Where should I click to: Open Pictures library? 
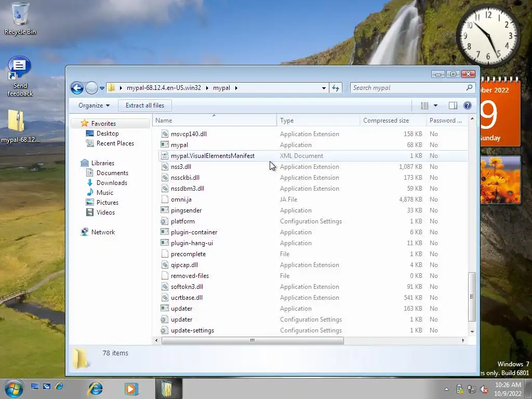[x=107, y=202]
